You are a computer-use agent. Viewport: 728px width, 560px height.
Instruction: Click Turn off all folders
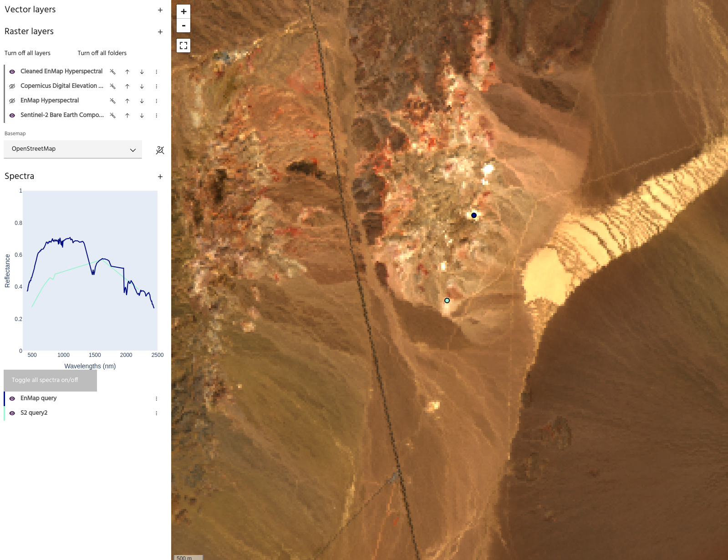click(x=102, y=53)
